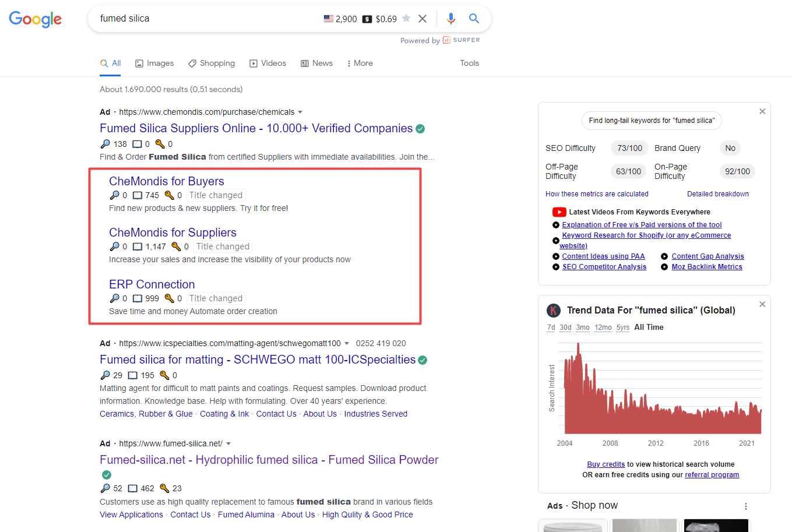The width and height of the screenshot is (792, 532).
Task: Clear the search query with X icon
Action: coord(423,19)
